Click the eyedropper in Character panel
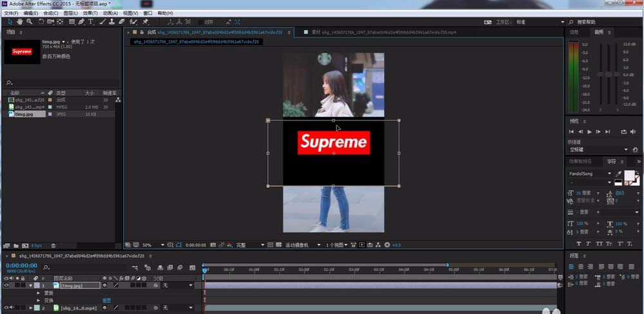 619,174
